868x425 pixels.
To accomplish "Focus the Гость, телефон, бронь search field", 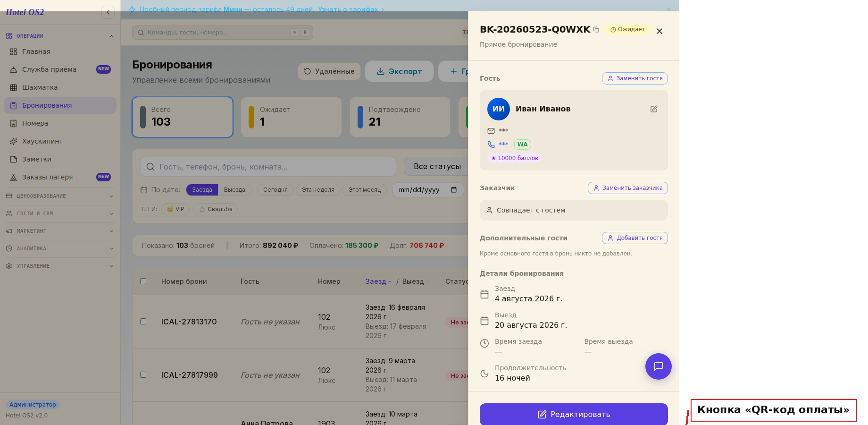I will tap(268, 167).
